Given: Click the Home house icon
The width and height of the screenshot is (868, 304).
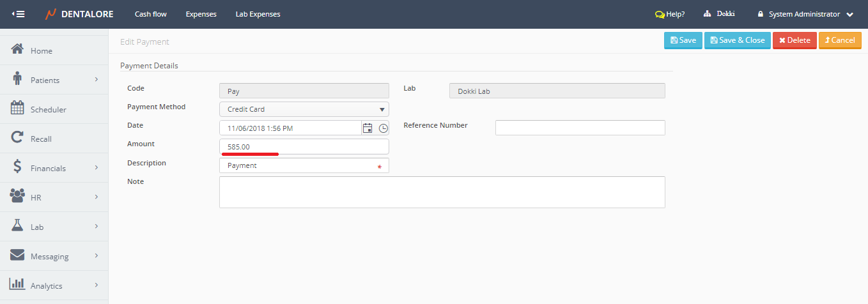Looking at the screenshot, I should 18,50.
